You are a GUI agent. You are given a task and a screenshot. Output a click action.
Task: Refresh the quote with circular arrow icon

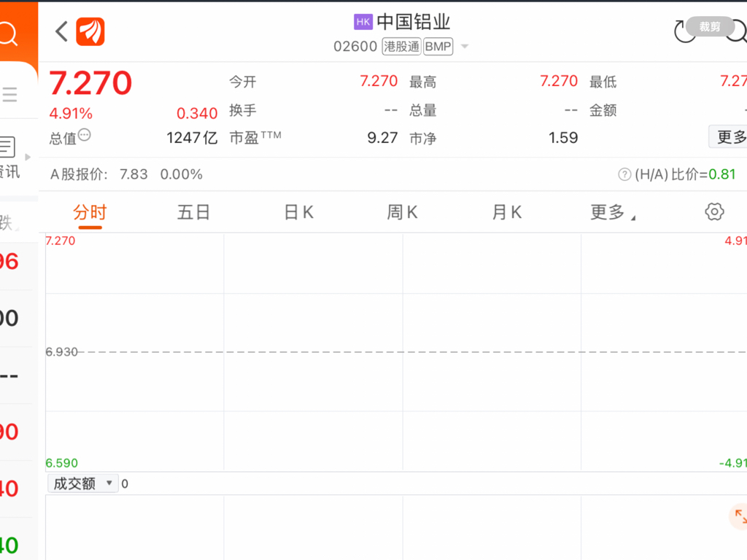[684, 31]
